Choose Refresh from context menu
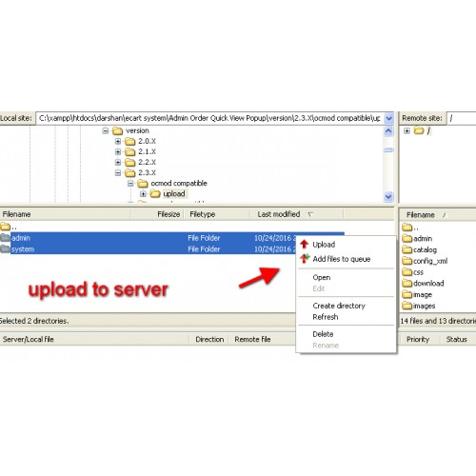 tap(326, 317)
